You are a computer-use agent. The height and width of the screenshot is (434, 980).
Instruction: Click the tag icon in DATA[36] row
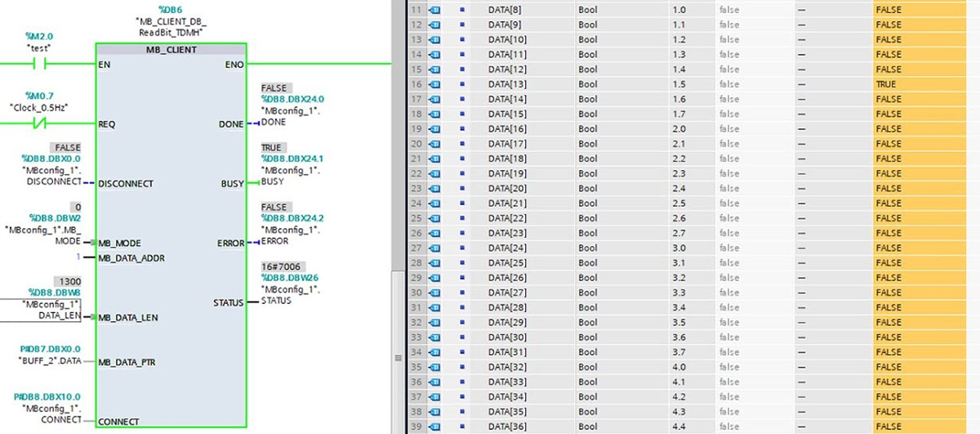coord(434,427)
